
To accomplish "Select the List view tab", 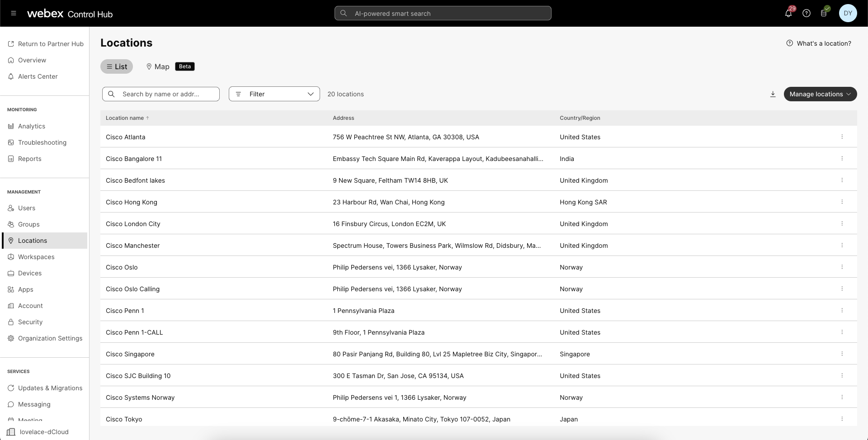I will click(x=116, y=66).
